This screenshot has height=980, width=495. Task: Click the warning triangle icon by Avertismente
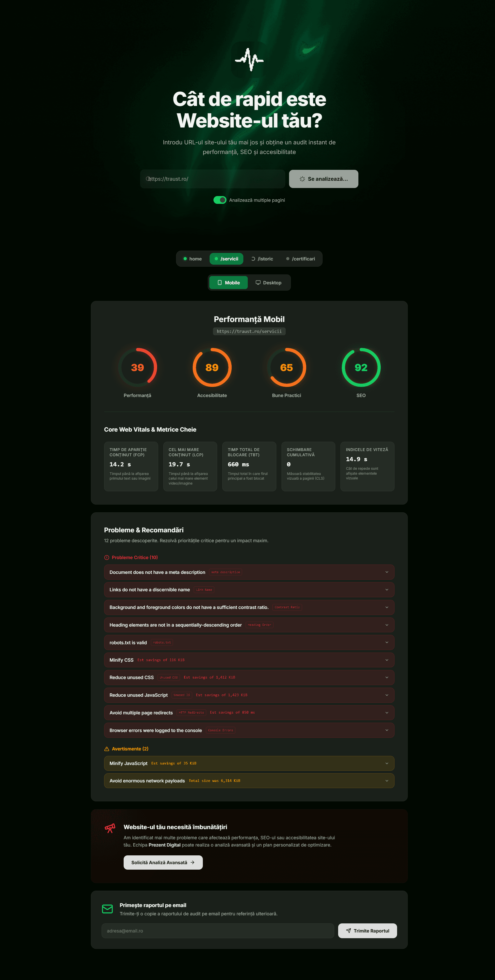point(106,749)
